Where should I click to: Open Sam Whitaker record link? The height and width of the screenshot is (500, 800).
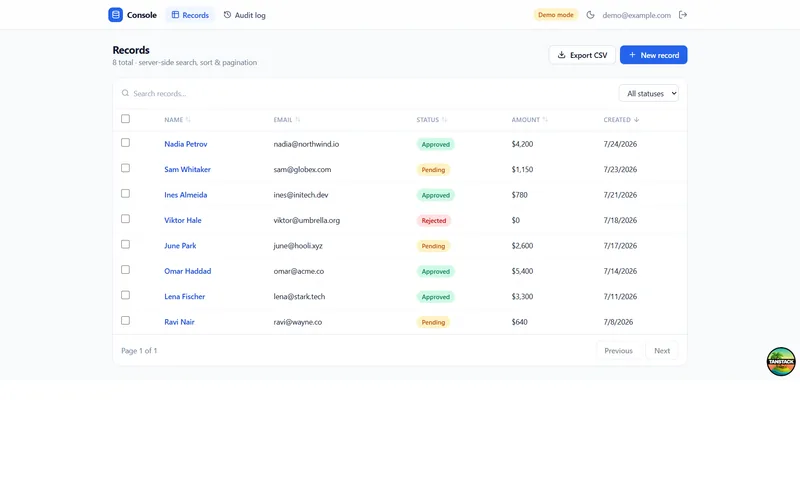click(x=187, y=169)
